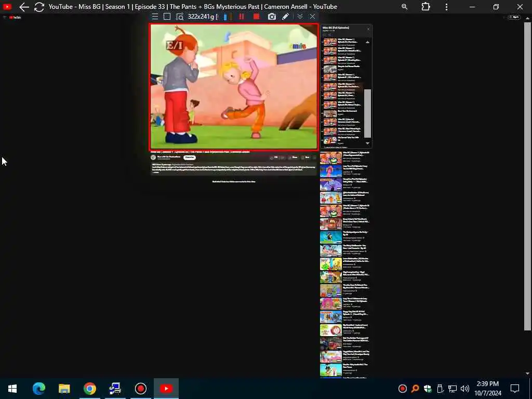Image resolution: width=532 pixels, height=399 pixels.
Task: Close the recorder toolbar with the X
Action: (312, 17)
